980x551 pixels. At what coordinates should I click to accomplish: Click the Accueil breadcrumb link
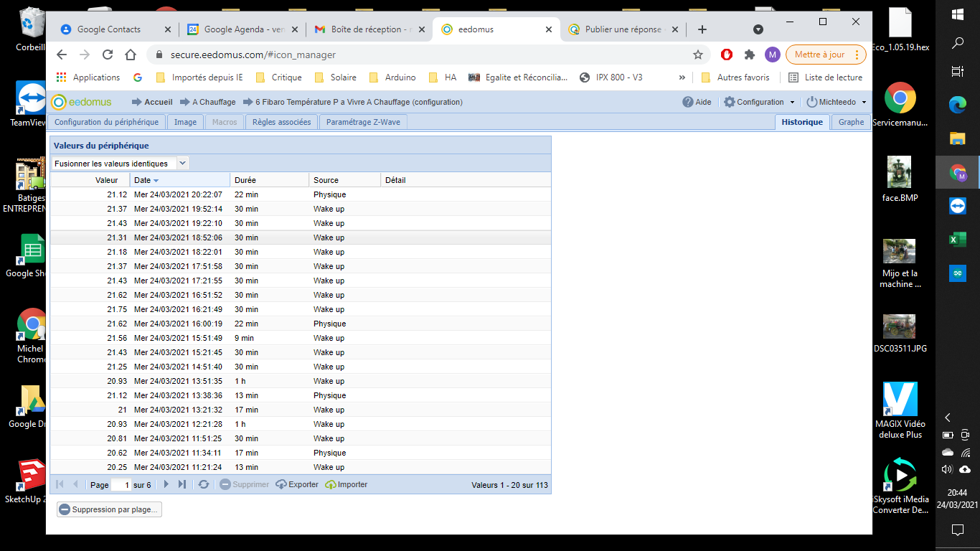158,102
